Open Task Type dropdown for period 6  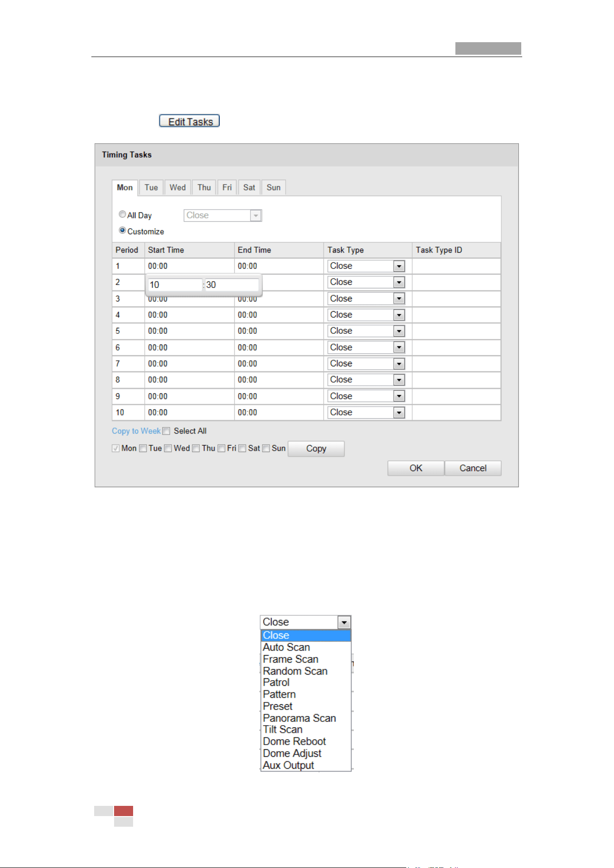(x=366, y=347)
